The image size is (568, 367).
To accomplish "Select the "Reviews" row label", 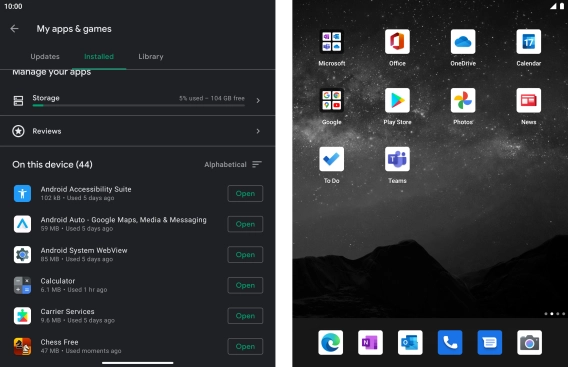I will 47,131.
